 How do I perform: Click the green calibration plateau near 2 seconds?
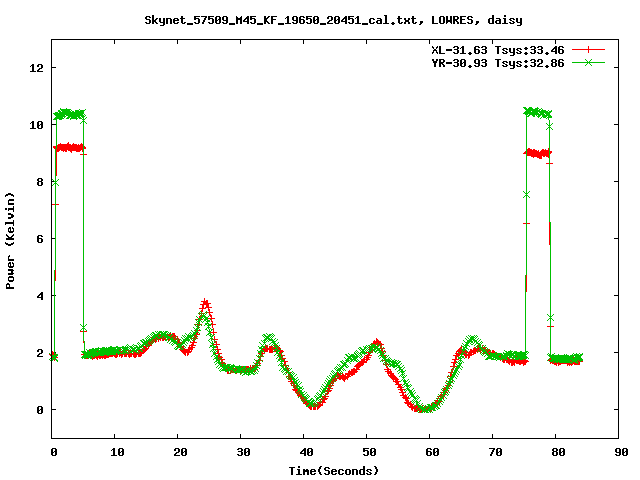69,114
